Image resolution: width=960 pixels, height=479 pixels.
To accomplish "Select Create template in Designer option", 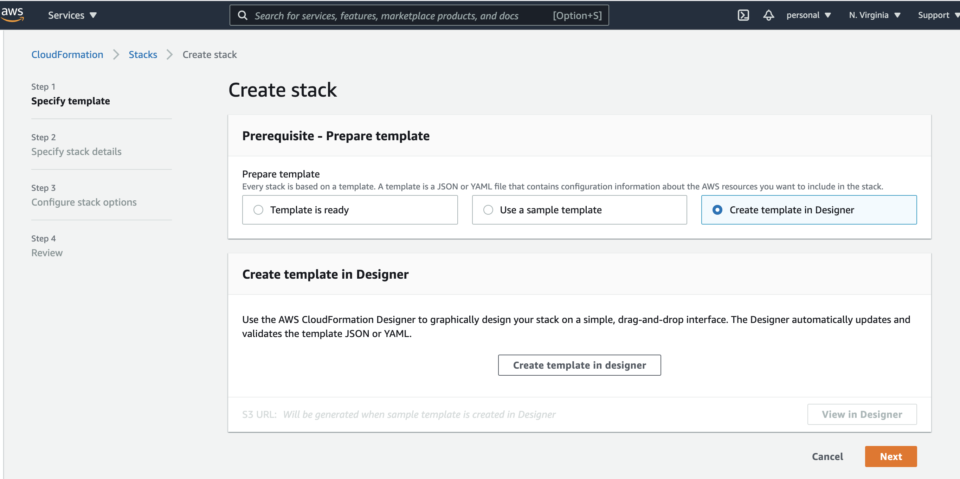I will [x=809, y=210].
